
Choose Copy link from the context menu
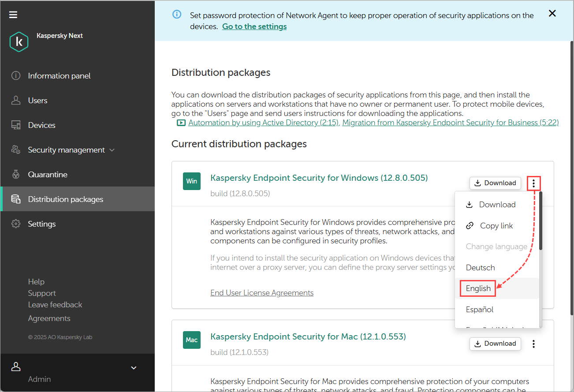489,225
